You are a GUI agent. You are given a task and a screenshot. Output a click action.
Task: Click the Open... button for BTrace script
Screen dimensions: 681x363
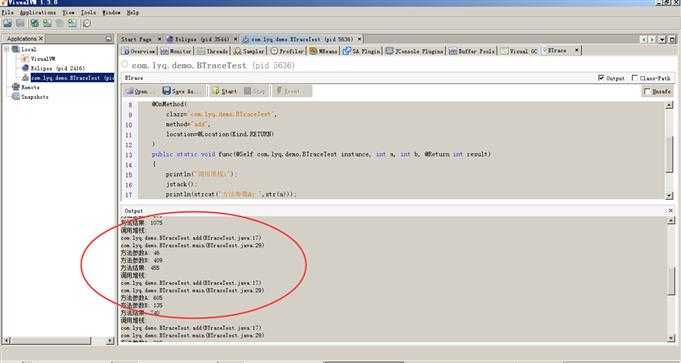point(139,91)
